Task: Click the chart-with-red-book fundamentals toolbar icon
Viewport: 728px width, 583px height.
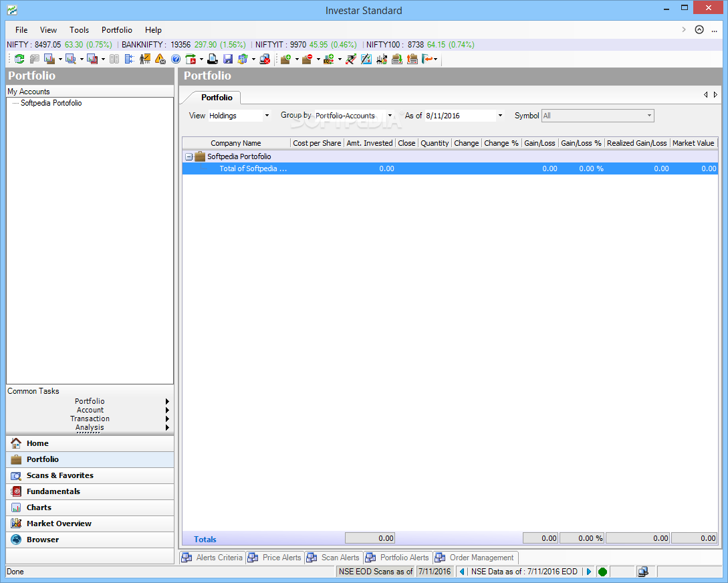Action: (x=92, y=59)
